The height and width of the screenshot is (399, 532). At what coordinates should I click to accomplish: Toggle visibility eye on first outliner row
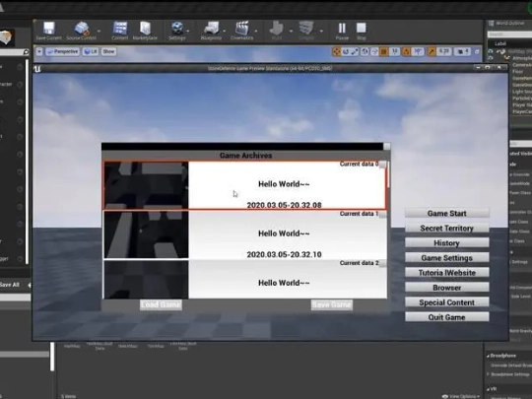click(491, 51)
